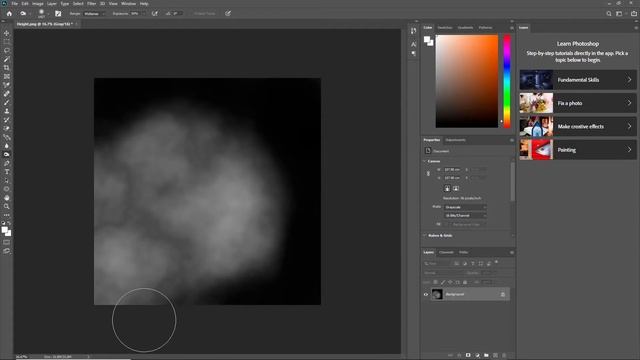Viewport: 640px width, 360px height.
Task: Switch to the Channels tab
Action: tap(446, 252)
